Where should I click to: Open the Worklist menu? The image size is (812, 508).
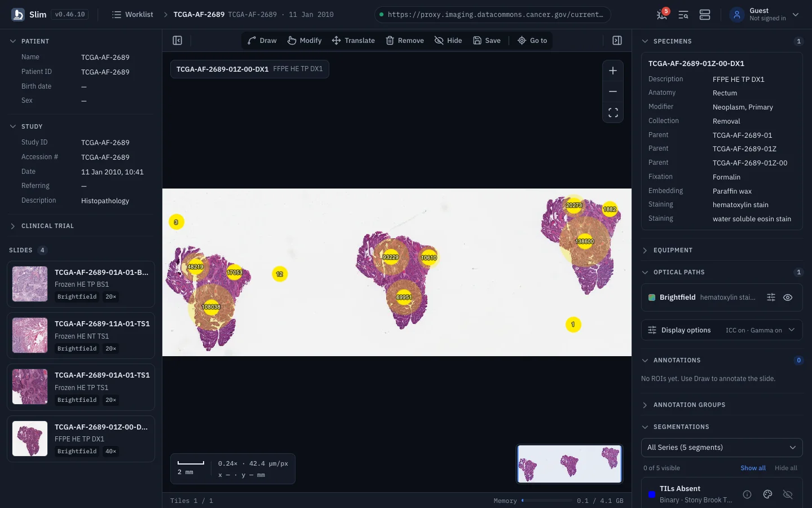(x=133, y=15)
